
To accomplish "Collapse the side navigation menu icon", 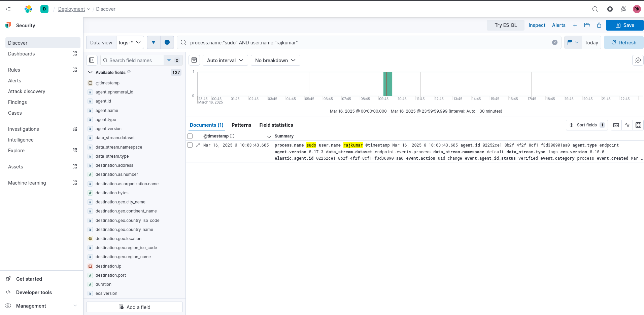I will (x=8, y=9).
